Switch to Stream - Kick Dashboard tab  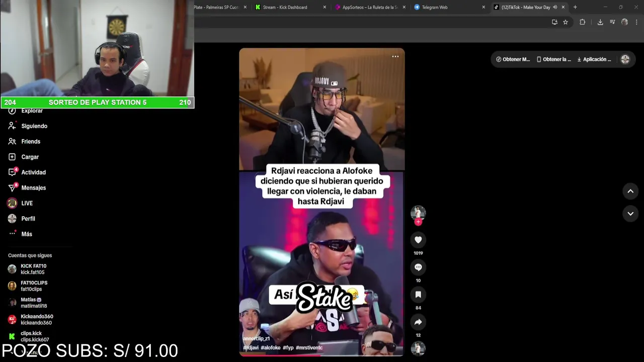tap(285, 7)
